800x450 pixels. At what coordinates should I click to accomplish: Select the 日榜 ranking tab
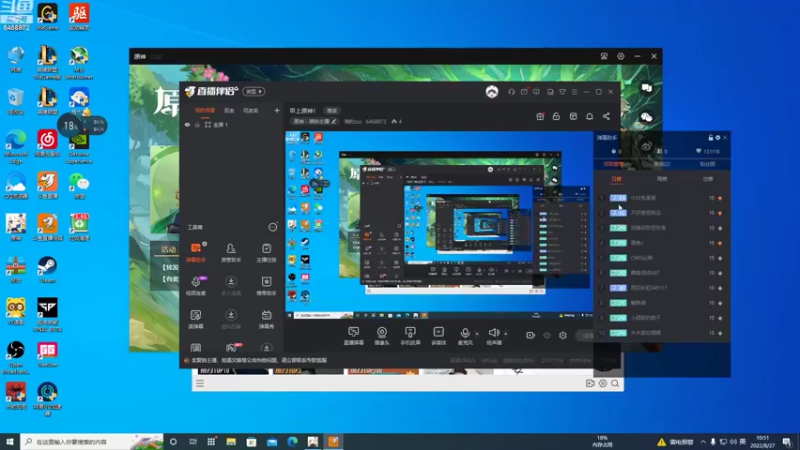616,179
